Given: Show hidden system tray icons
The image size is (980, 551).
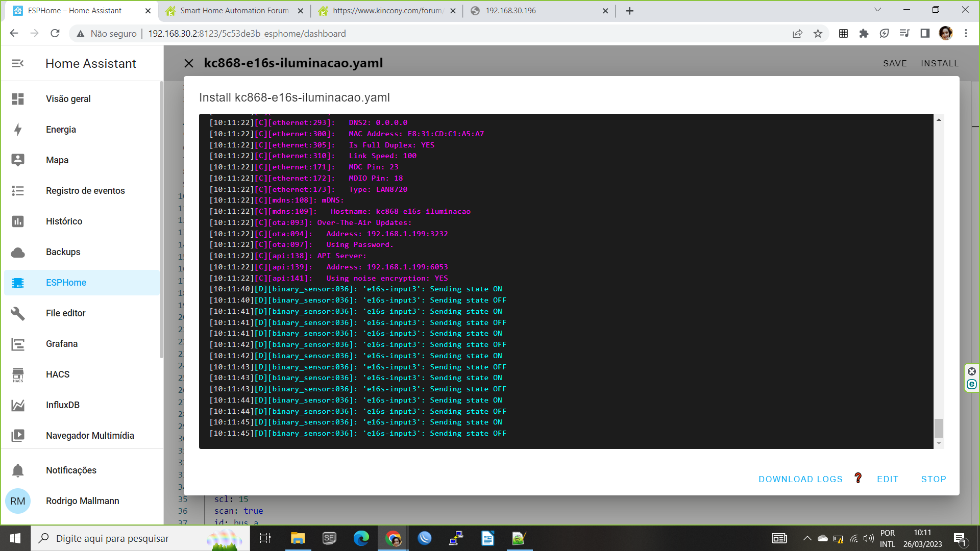Looking at the screenshot, I should tap(807, 538).
